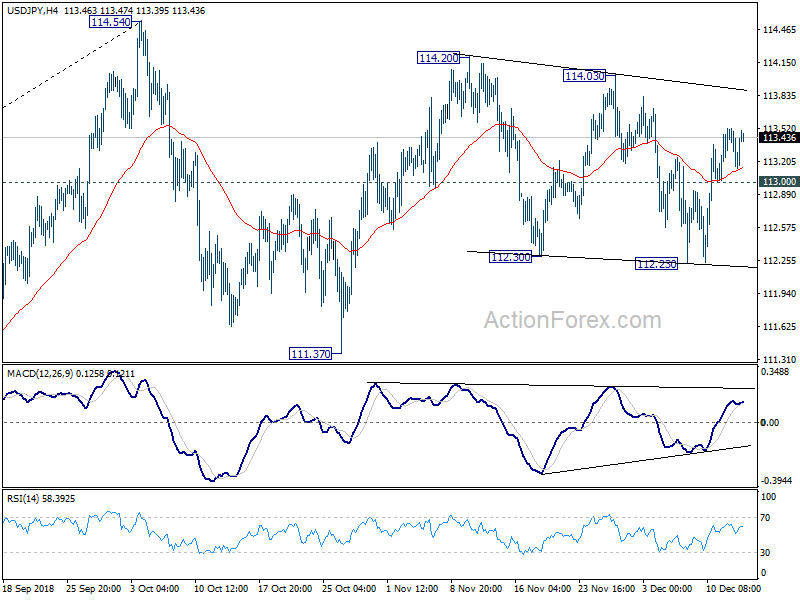Click the MACD scale value -0.3944
Viewport: 800px width, 600px height.
[777, 481]
